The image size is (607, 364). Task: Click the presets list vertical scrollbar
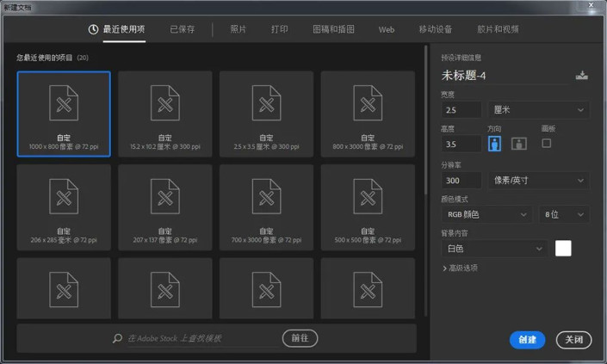(426, 120)
